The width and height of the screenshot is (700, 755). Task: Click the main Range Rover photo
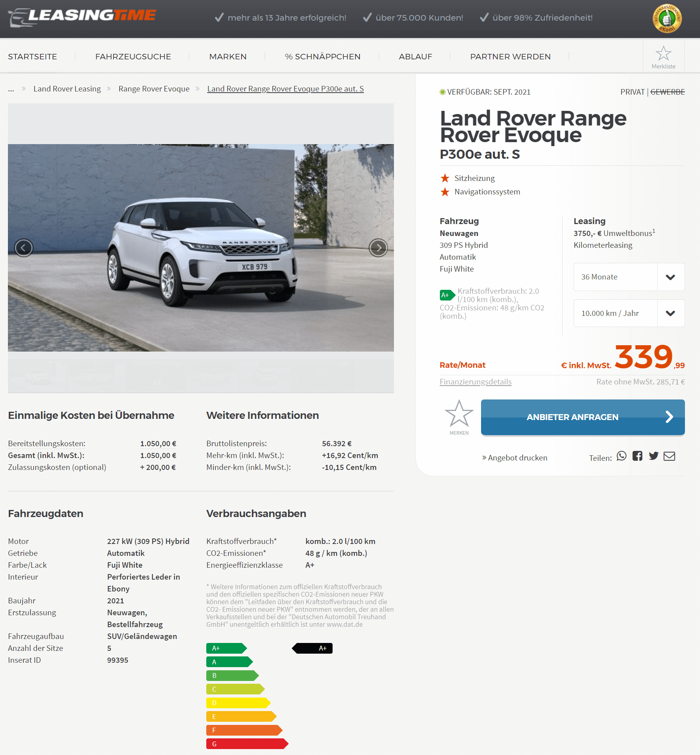tap(201, 248)
